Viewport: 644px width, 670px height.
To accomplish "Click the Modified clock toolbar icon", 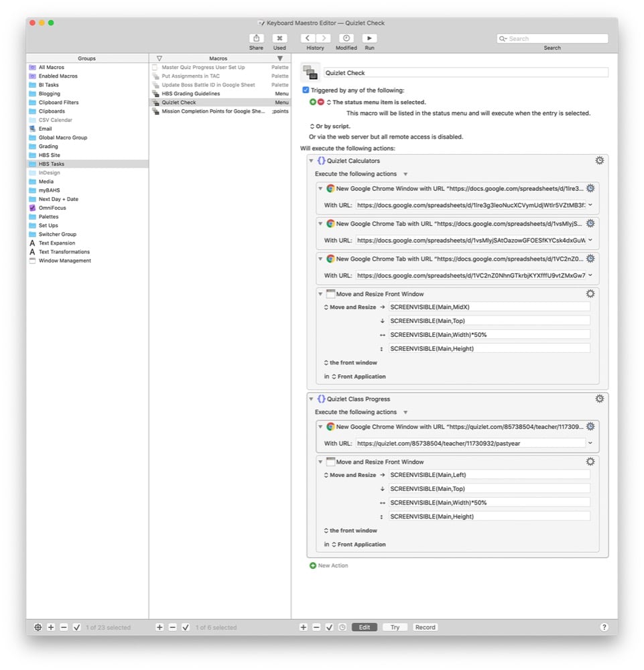I will click(x=346, y=38).
